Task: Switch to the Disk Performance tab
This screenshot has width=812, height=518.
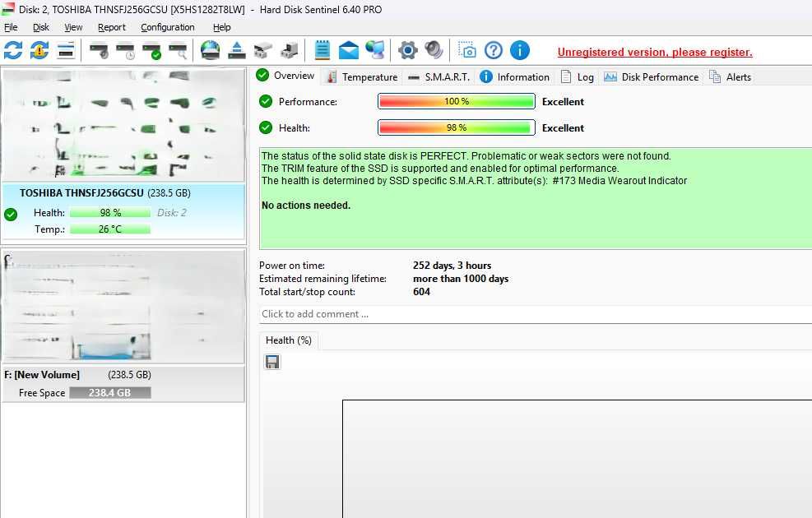Action: (651, 77)
